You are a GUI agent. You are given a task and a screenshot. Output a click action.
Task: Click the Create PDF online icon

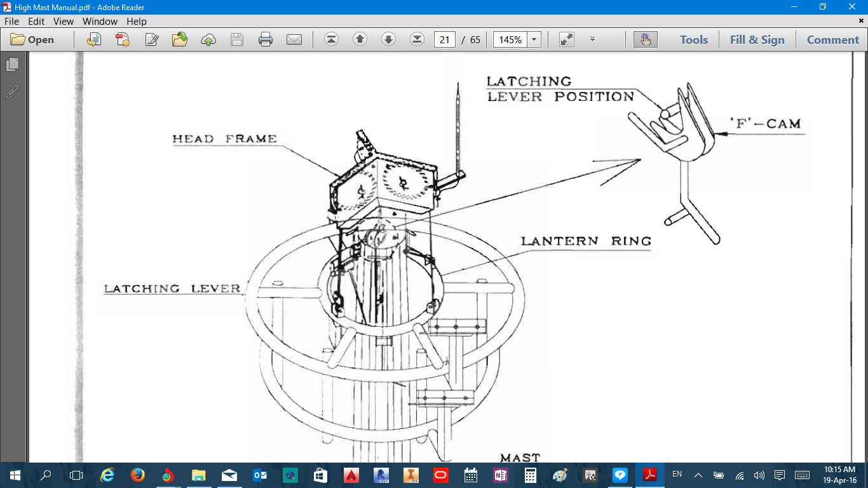tap(122, 39)
